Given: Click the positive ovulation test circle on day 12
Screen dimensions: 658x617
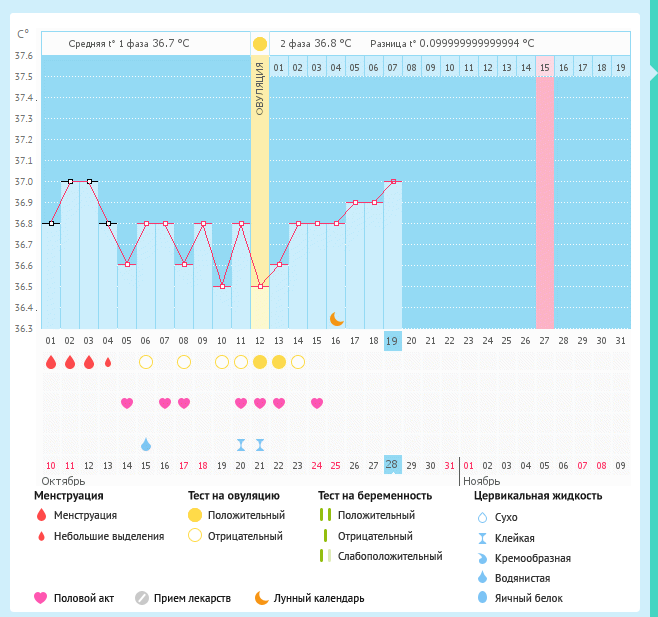Looking at the screenshot, I should click(x=260, y=362).
